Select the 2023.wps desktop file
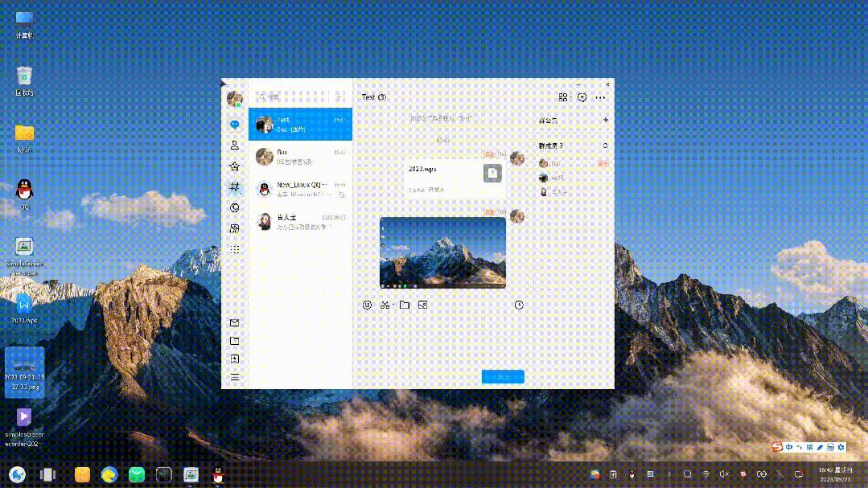This screenshot has height=488, width=868. pos(24,309)
